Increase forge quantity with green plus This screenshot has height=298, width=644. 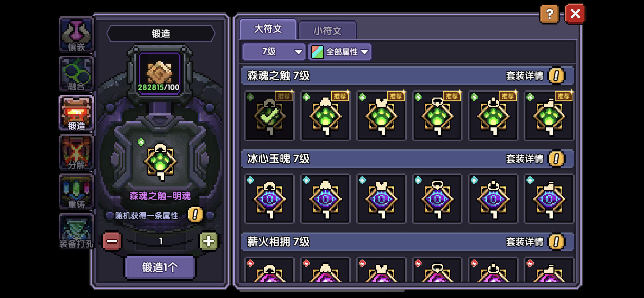pos(208,241)
